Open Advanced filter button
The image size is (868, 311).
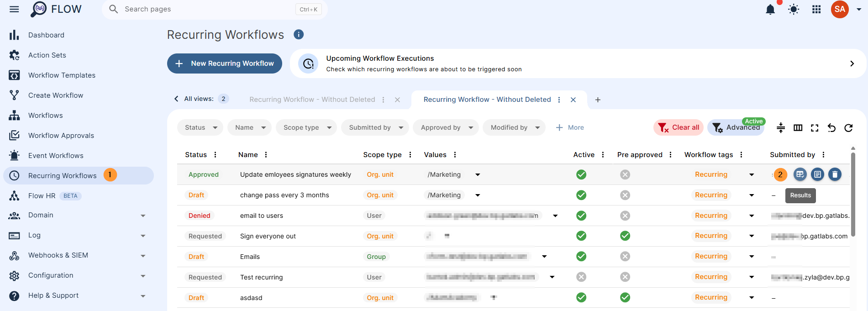[736, 127]
